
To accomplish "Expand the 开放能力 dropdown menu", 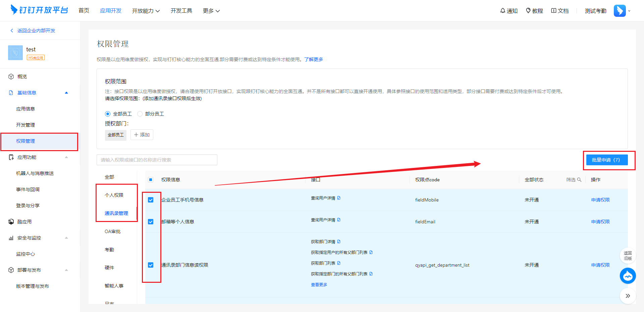I will 146,11.
